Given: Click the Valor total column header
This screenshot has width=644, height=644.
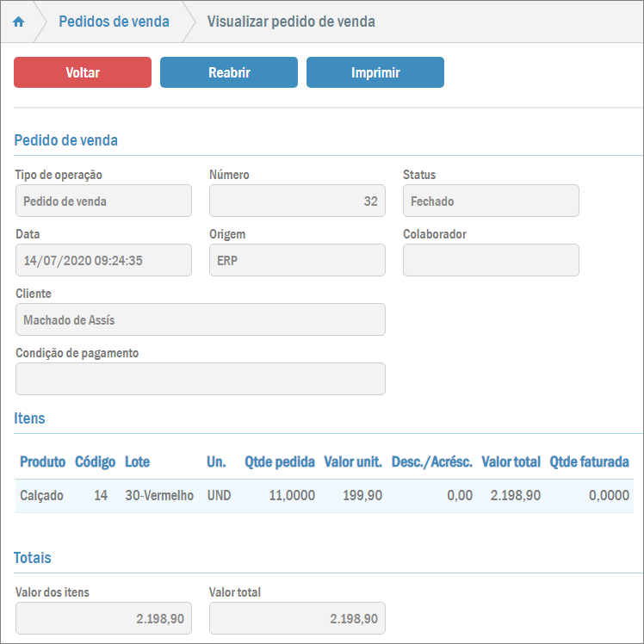Looking at the screenshot, I should (x=511, y=461).
